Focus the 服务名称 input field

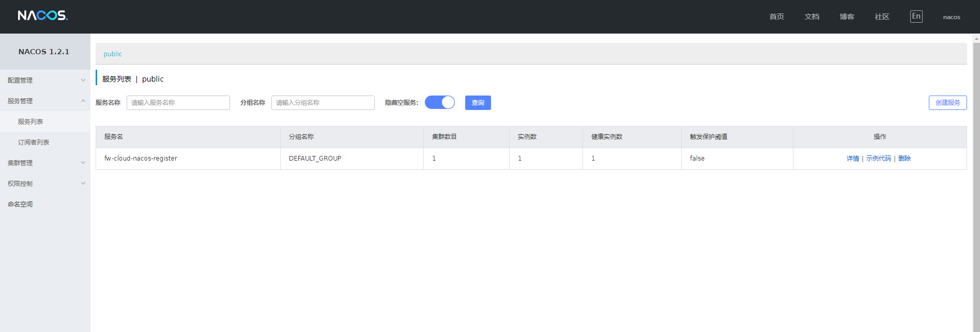point(178,103)
